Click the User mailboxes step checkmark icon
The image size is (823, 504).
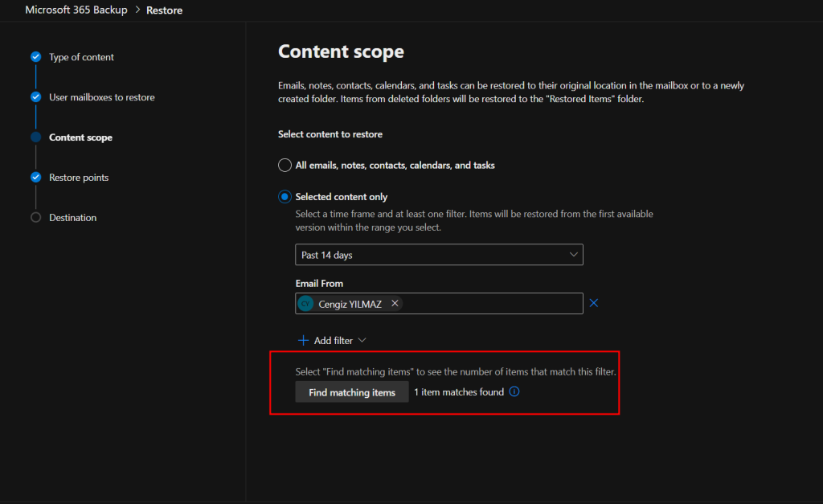coord(35,97)
